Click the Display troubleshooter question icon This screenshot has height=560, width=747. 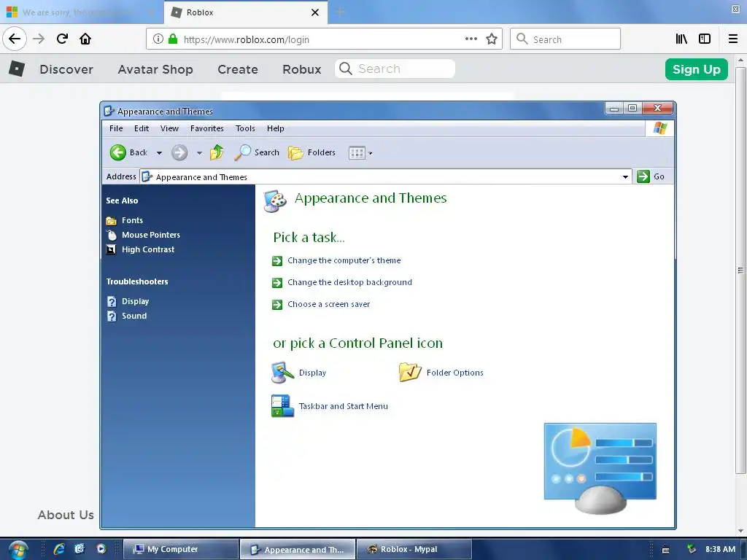coord(112,301)
